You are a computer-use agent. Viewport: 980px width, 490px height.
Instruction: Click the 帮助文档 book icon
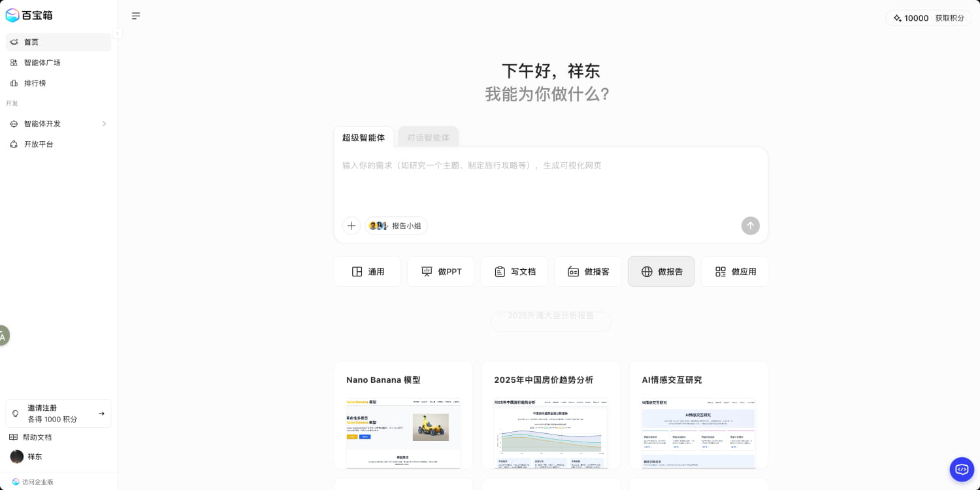(x=13, y=437)
